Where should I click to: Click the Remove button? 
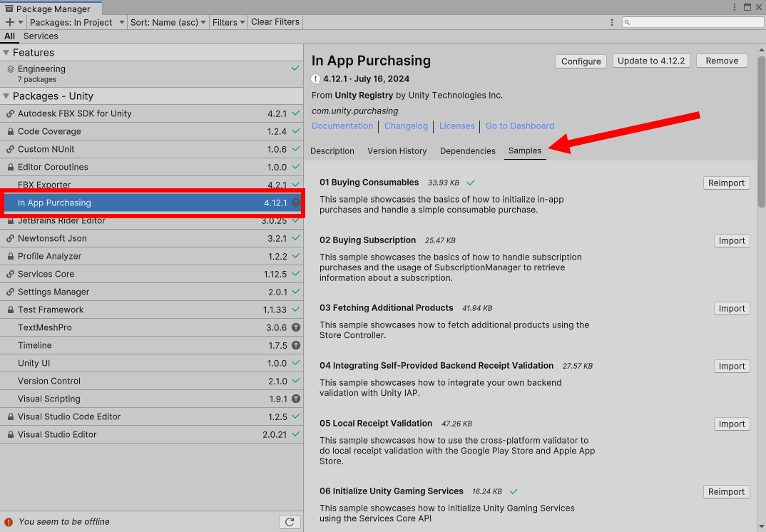[722, 61]
